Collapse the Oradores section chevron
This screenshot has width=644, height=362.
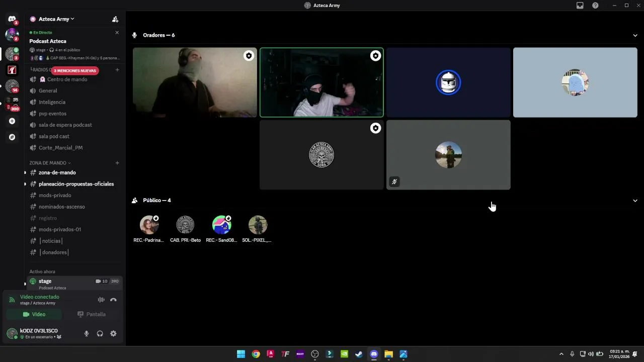(x=635, y=35)
